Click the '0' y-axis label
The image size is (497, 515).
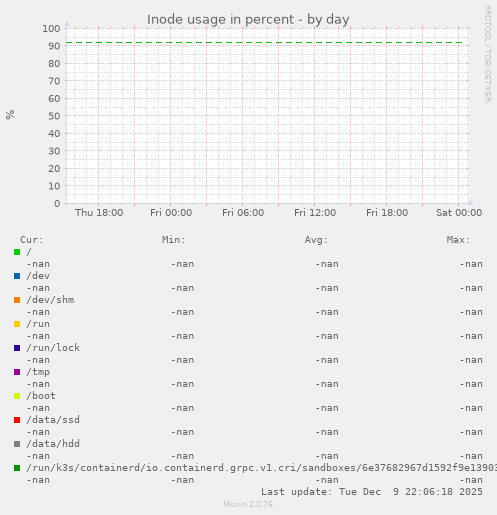pos(57,204)
